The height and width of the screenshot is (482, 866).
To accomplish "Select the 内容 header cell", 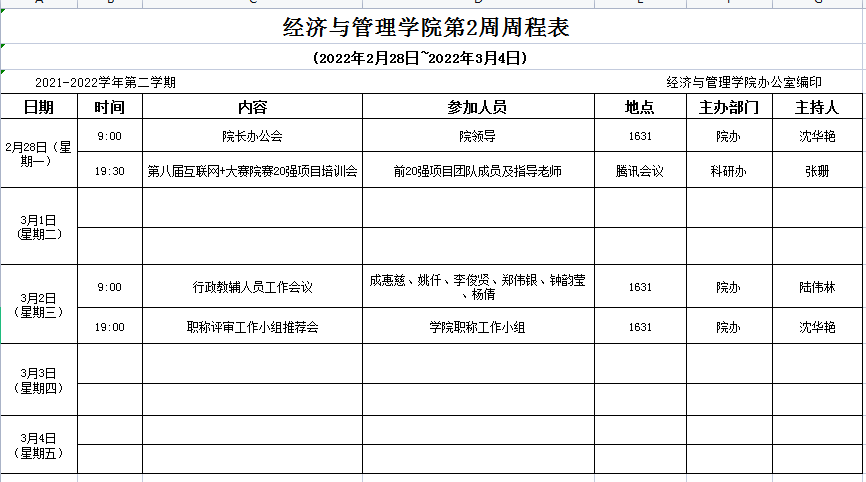I will pos(252,107).
